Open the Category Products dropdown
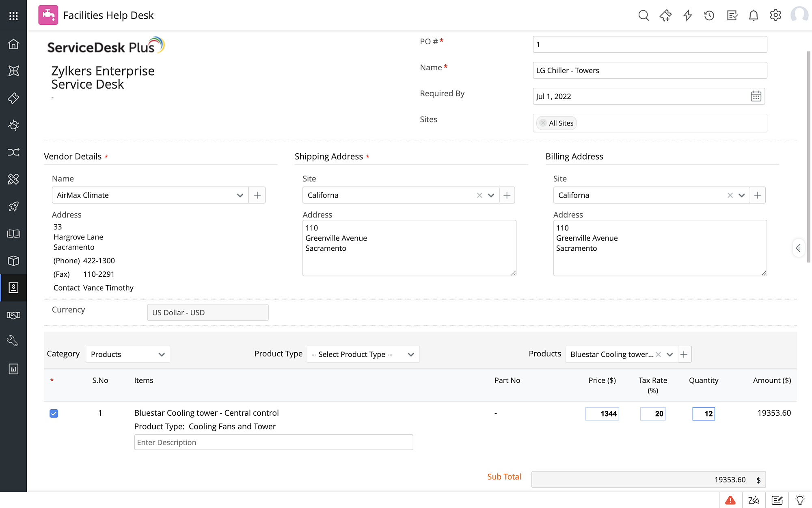Image resolution: width=812 pixels, height=508 pixels. (x=127, y=354)
